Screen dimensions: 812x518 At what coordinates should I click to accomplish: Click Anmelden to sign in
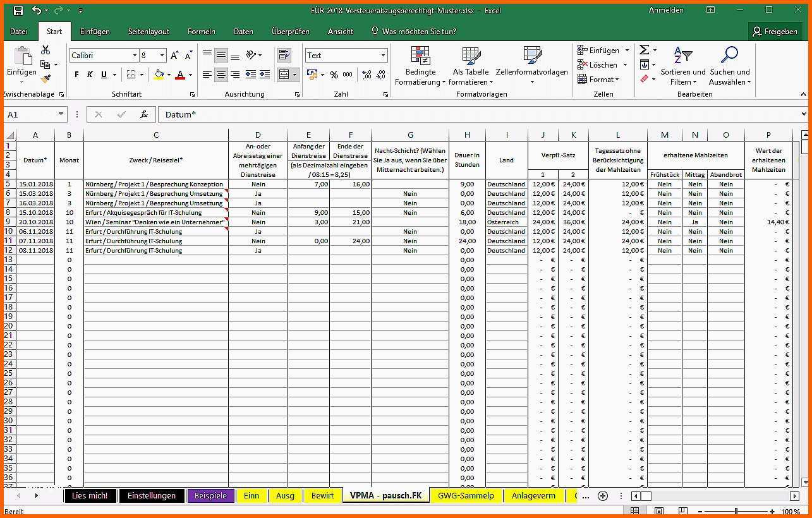(x=666, y=10)
